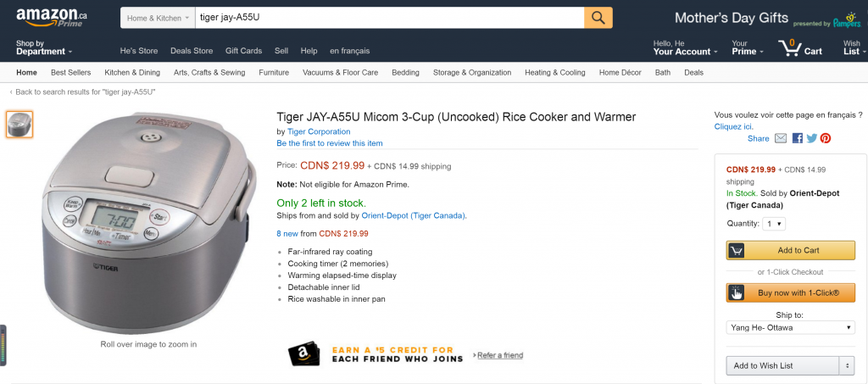The image size is (868, 384).
Task: Go to the Amazon.ca Prime logo
Action: point(51,17)
